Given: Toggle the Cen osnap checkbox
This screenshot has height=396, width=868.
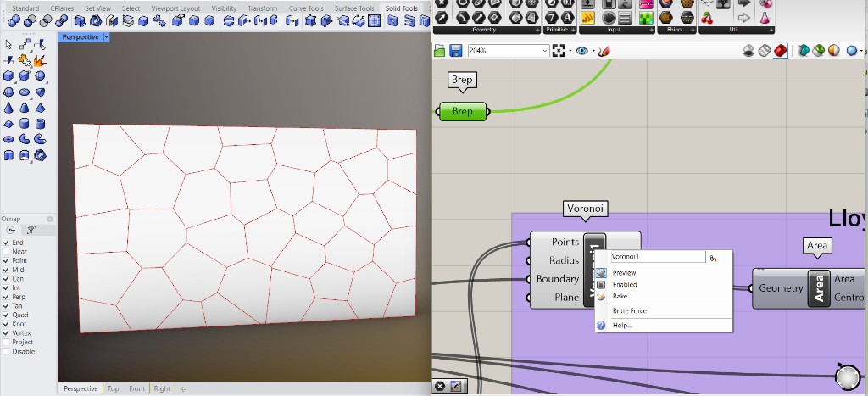Looking at the screenshot, I should coord(6,279).
